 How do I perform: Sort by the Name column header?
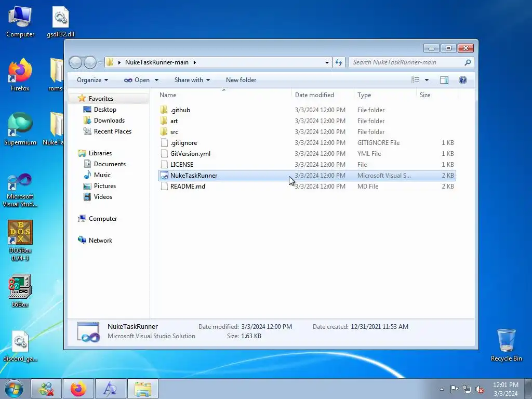[224, 95]
